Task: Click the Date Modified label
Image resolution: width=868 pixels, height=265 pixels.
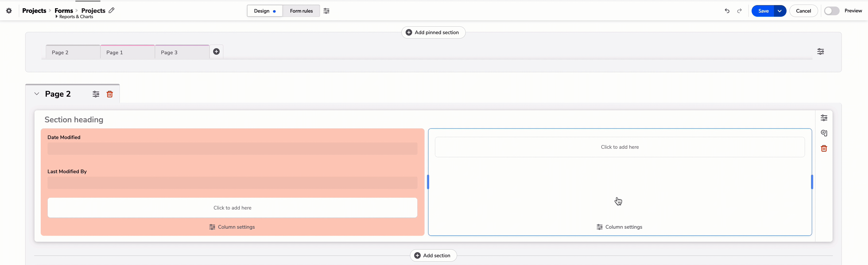Action: 64,137
